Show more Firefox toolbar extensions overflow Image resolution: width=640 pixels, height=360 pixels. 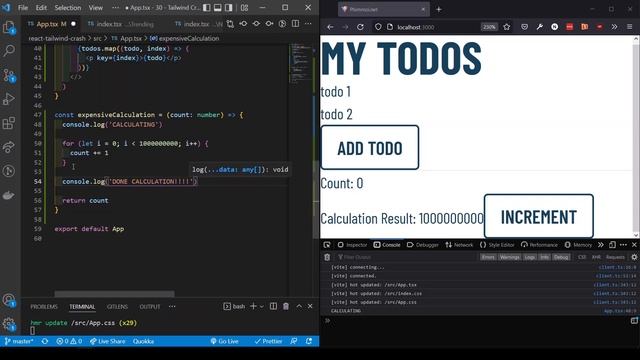click(x=614, y=27)
